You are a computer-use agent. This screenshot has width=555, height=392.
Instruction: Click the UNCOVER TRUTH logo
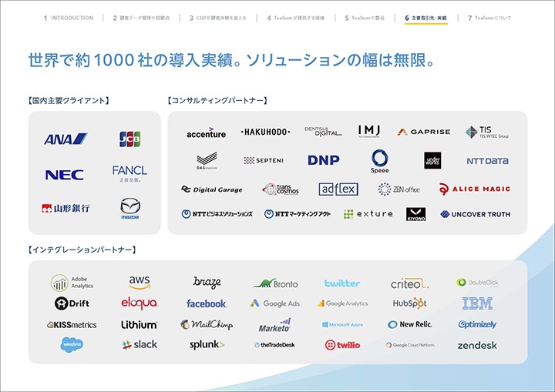[x=476, y=214]
